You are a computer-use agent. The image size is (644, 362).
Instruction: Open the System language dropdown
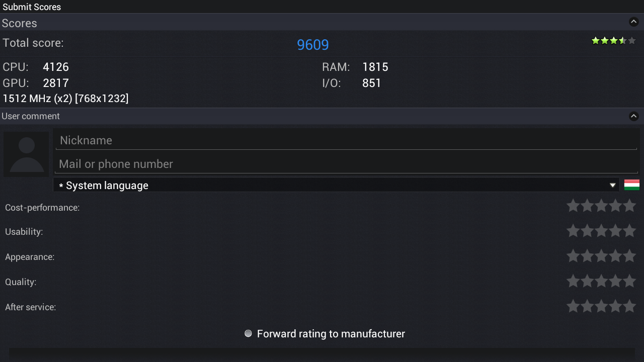336,185
